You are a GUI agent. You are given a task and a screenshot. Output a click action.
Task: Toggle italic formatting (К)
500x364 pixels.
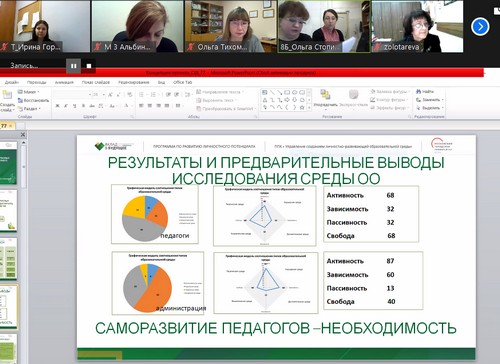tap(66, 106)
